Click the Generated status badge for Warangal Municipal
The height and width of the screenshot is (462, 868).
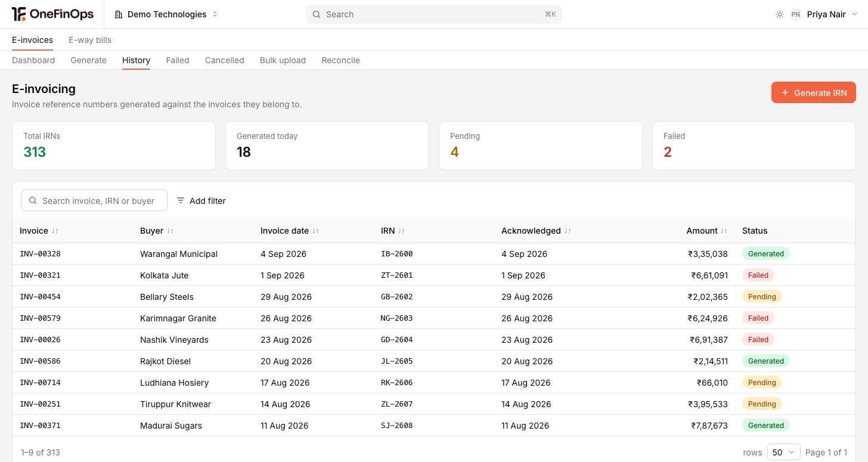pyautogui.click(x=766, y=254)
